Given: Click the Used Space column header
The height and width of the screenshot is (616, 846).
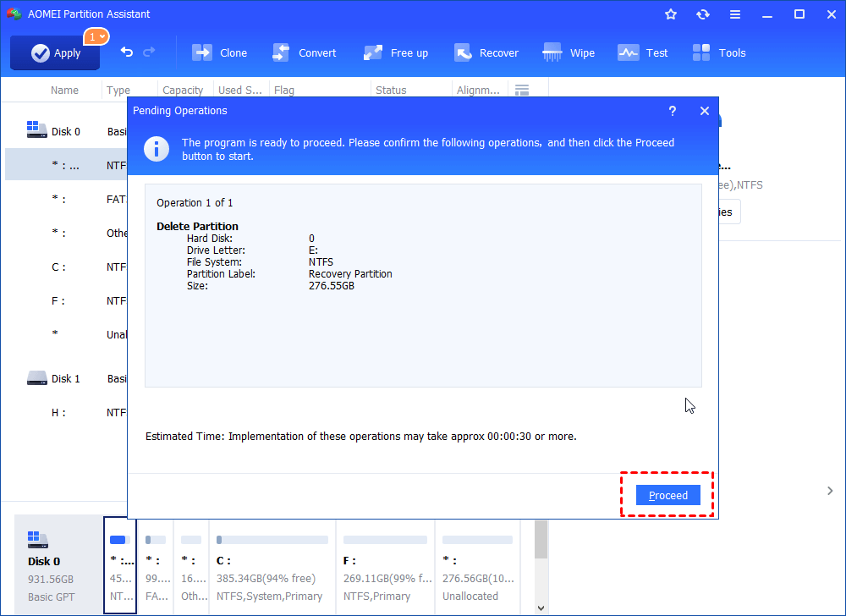Looking at the screenshot, I should coord(240,90).
